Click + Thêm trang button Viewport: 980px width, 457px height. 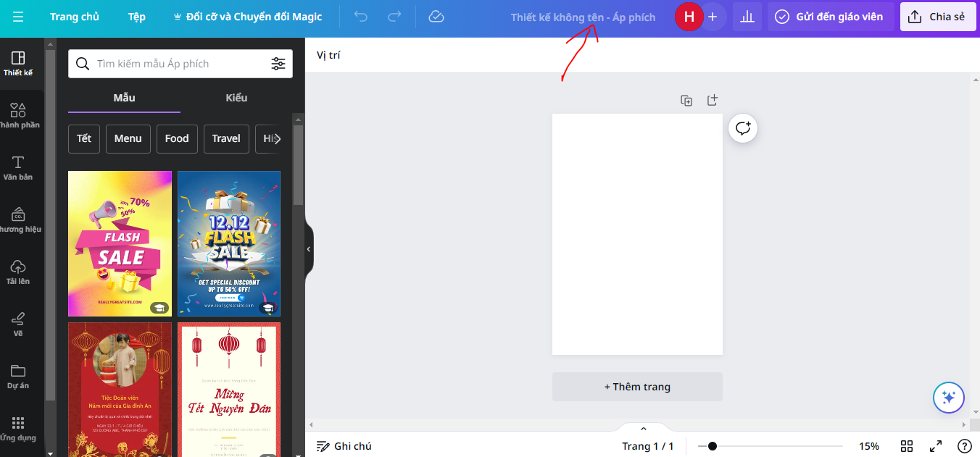(637, 387)
